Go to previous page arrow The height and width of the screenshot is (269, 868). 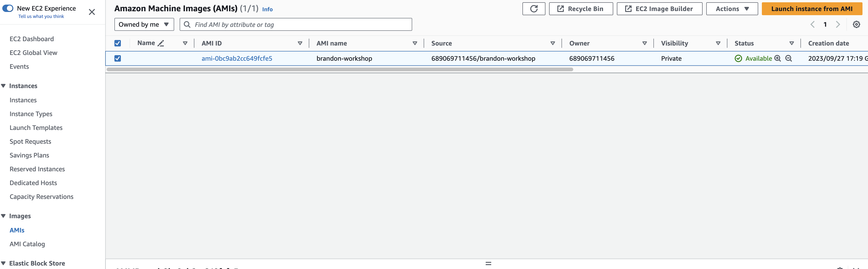pyautogui.click(x=812, y=24)
